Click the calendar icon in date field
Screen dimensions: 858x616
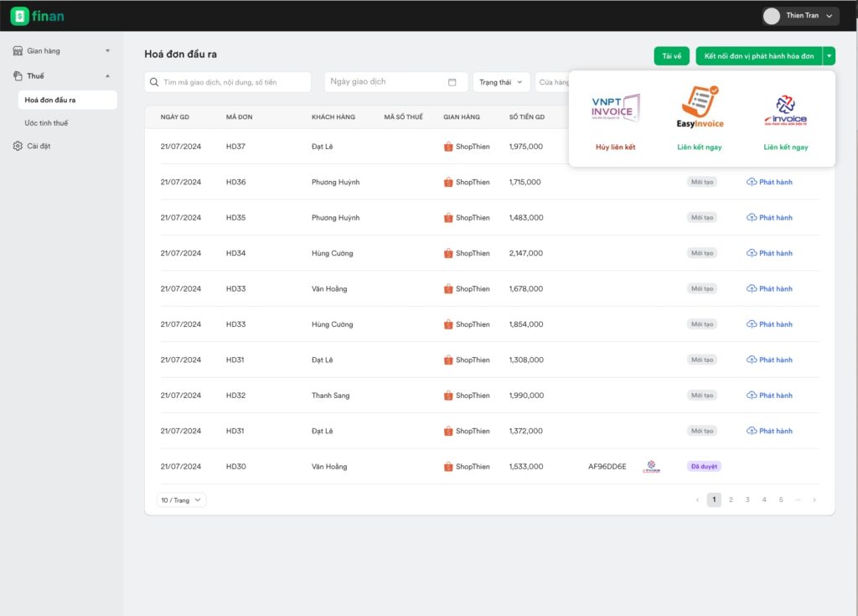[452, 82]
